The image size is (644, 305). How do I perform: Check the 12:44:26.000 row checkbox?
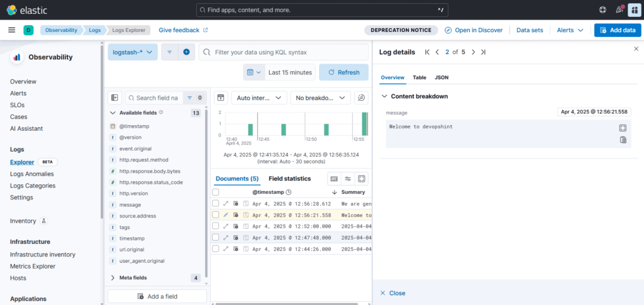216,249
